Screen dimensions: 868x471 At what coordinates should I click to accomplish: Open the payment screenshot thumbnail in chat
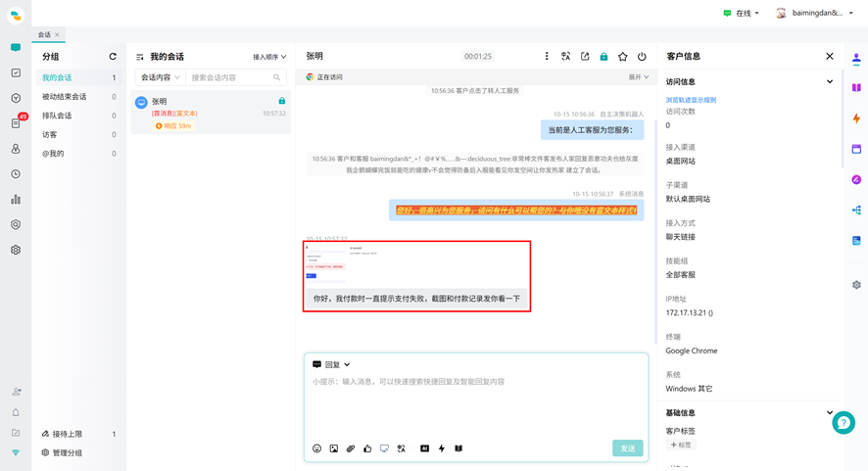[x=343, y=264]
